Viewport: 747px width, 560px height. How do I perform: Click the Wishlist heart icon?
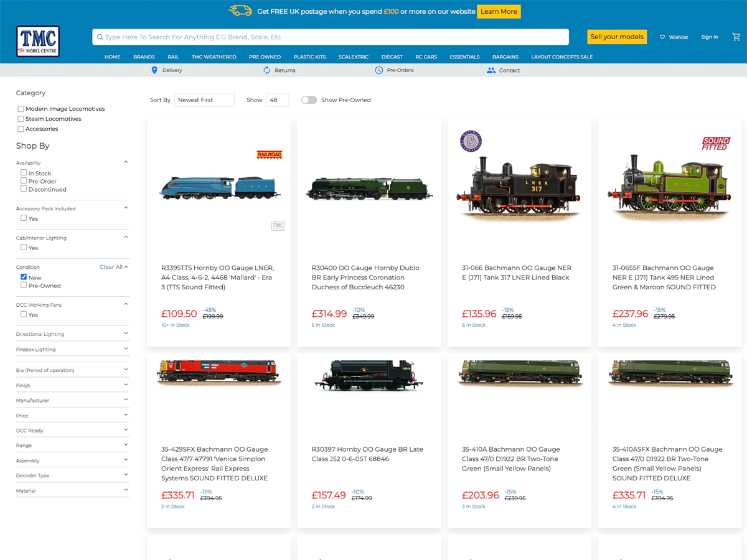[662, 37]
